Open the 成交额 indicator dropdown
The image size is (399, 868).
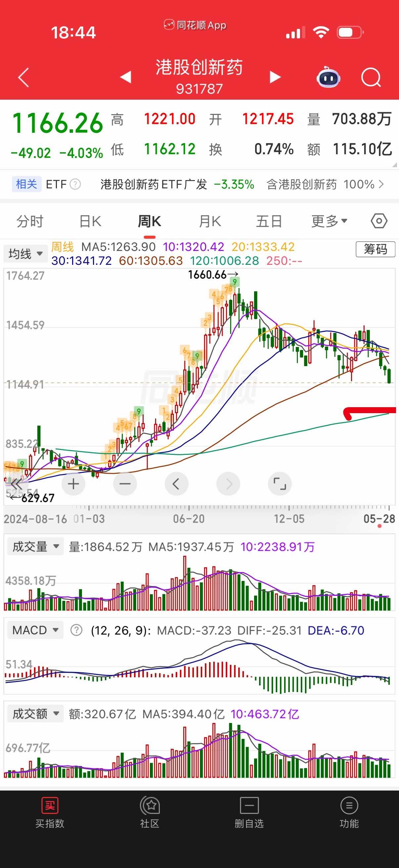(35, 713)
